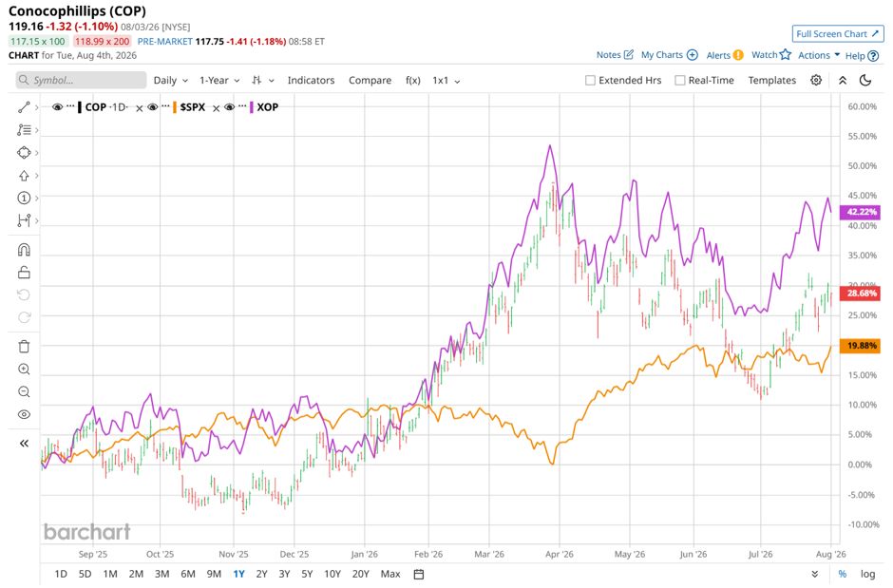The height and width of the screenshot is (588, 893).
Task: Collapse toolbar with double up chevron
Action: (843, 80)
